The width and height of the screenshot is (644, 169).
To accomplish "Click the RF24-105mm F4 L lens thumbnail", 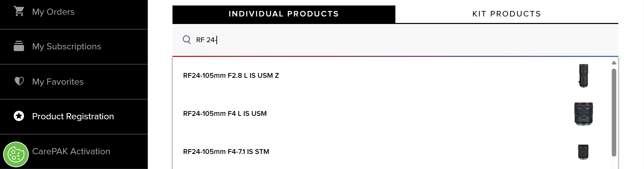I will pos(583,113).
